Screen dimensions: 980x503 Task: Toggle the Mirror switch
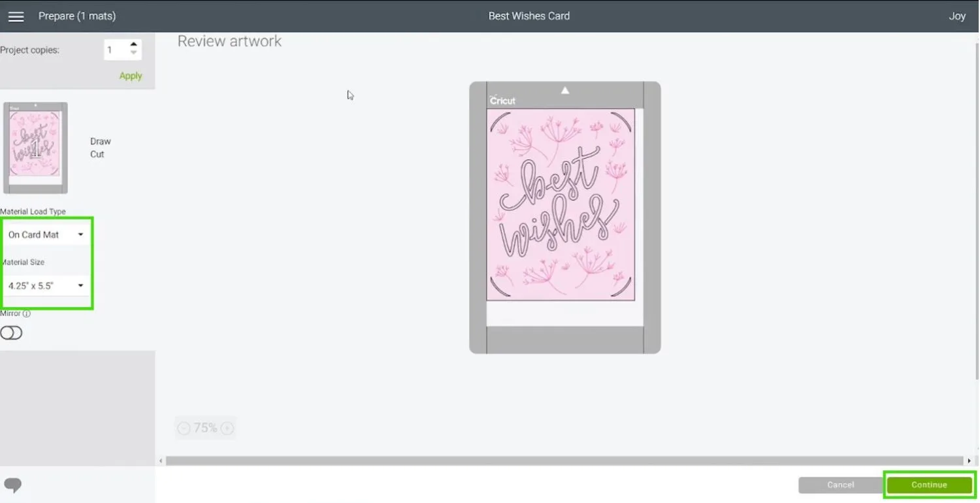(x=12, y=333)
